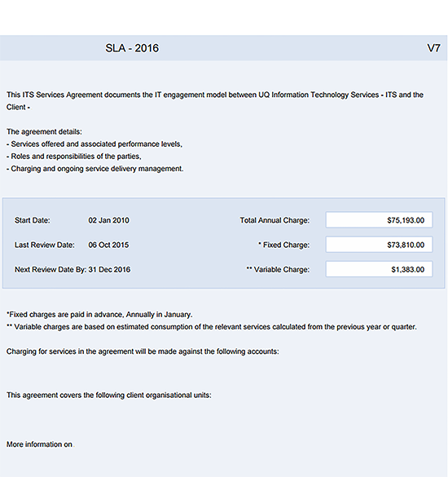Screen dimensions: 448x477
Task: Click the variable charges estimated consumption footnote
Action: pyautogui.click(x=212, y=327)
